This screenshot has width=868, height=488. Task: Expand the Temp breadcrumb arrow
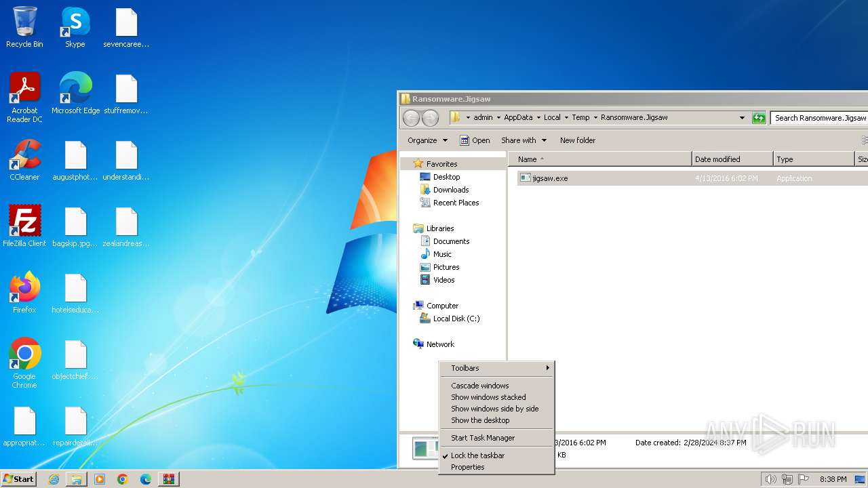[595, 118]
